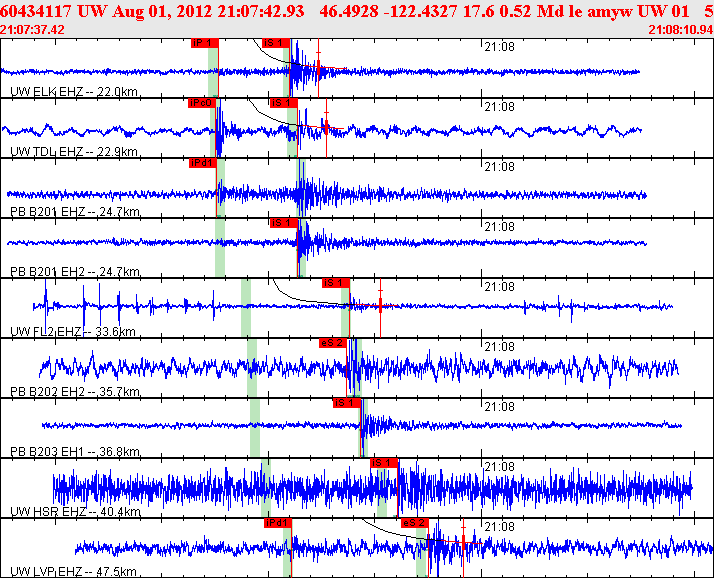
Task: Click the iP 1 pick flag on ELK trace
Action: [204, 43]
